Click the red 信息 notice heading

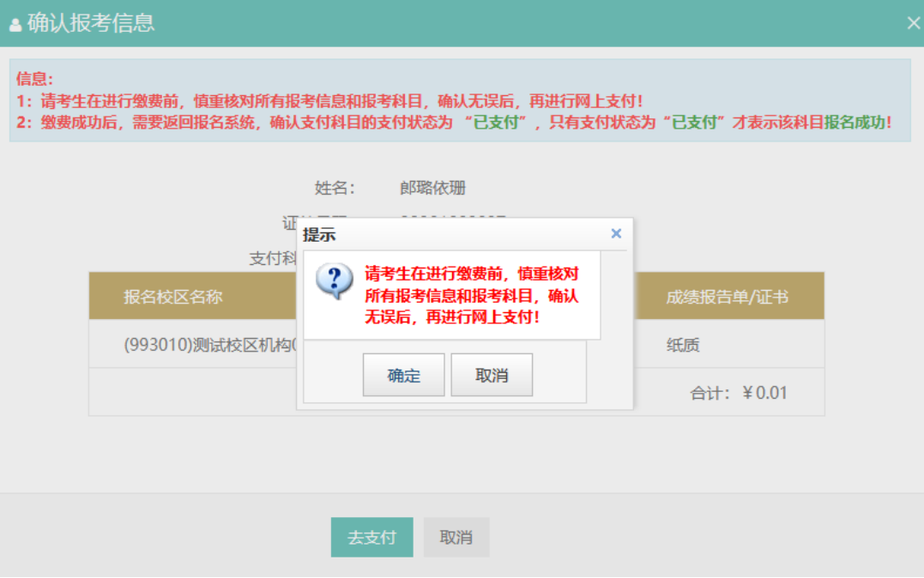pos(34,79)
